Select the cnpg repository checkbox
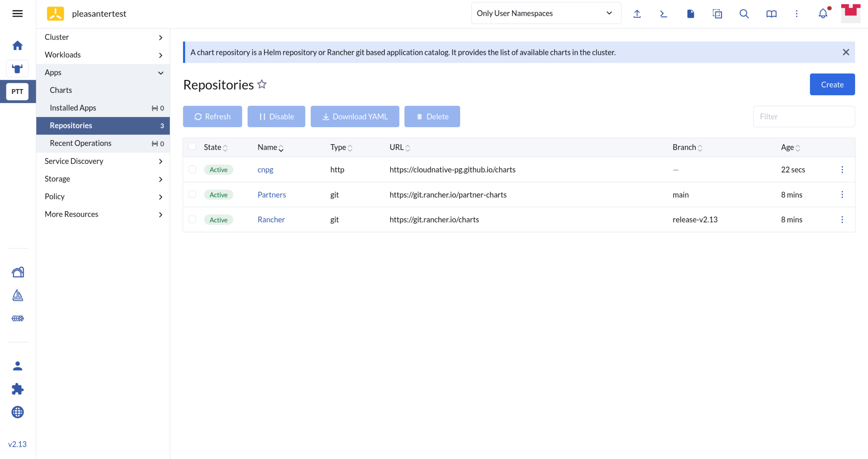The width and height of the screenshot is (868, 459). tap(192, 169)
